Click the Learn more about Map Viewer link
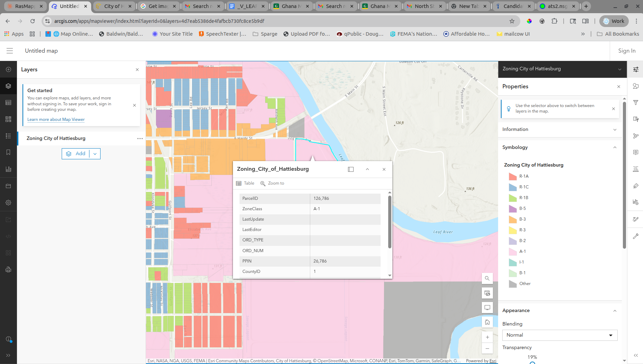 point(56,119)
